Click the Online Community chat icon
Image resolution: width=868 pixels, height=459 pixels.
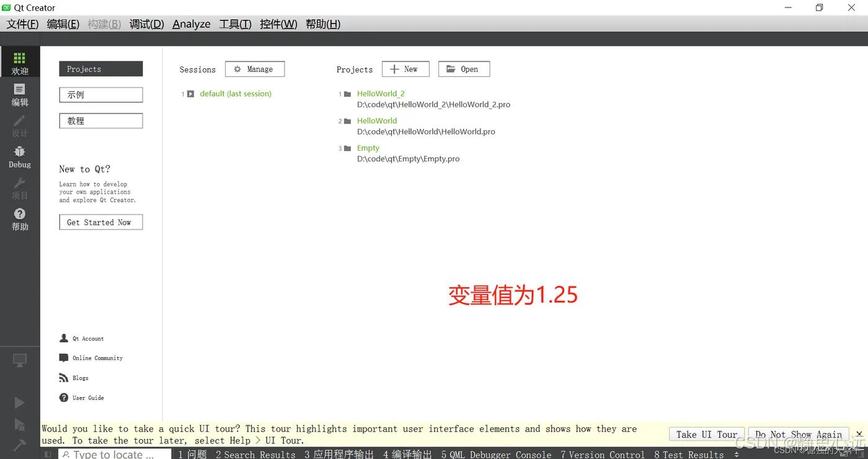64,358
